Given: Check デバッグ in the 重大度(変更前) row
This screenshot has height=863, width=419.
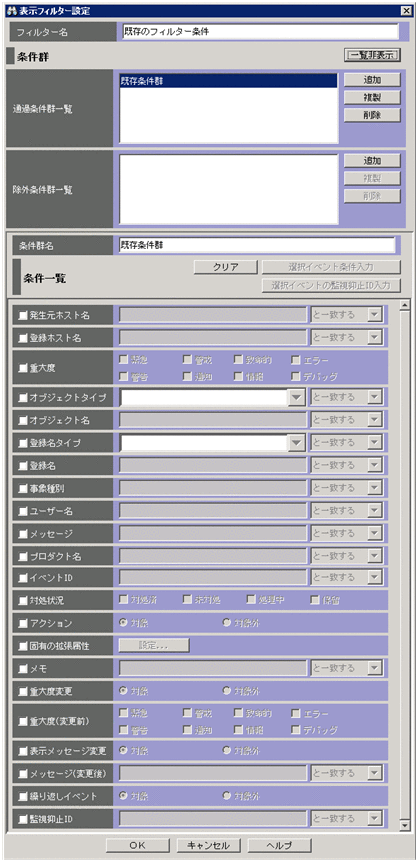Looking at the screenshot, I should point(295,730).
